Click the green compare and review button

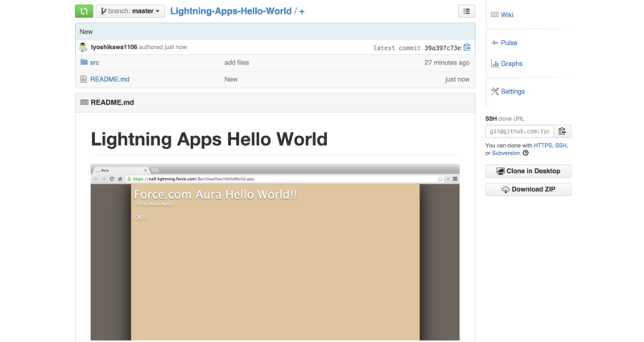pos(84,11)
